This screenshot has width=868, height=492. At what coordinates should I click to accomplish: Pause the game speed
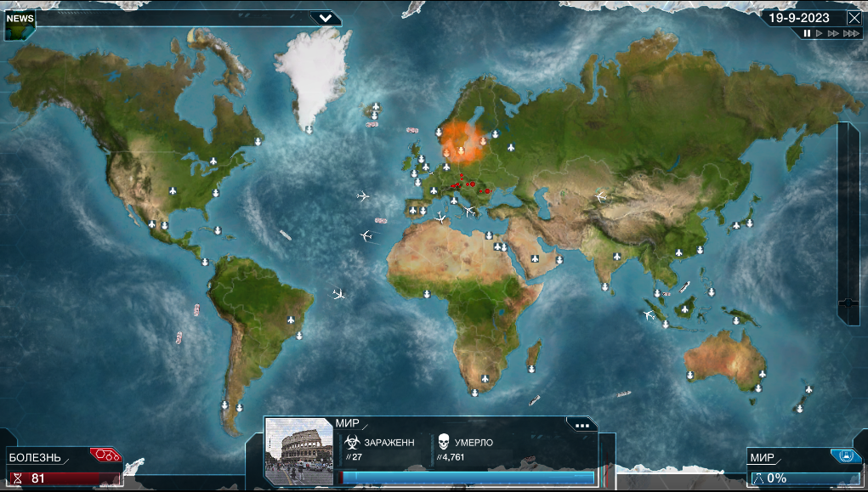(807, 34)
